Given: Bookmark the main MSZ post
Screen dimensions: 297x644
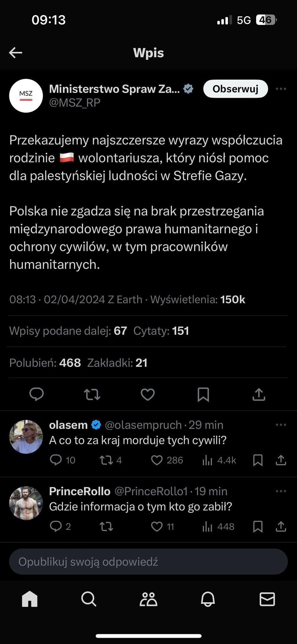Looking at the screenshot, I should click(203, 394).
